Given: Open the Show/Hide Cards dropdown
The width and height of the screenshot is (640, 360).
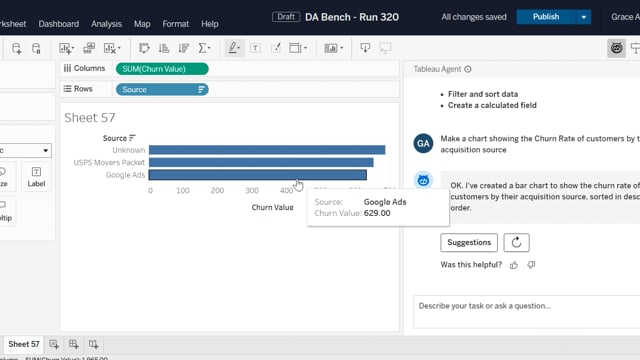Looking at the screenshot, I should coord(333,48).
